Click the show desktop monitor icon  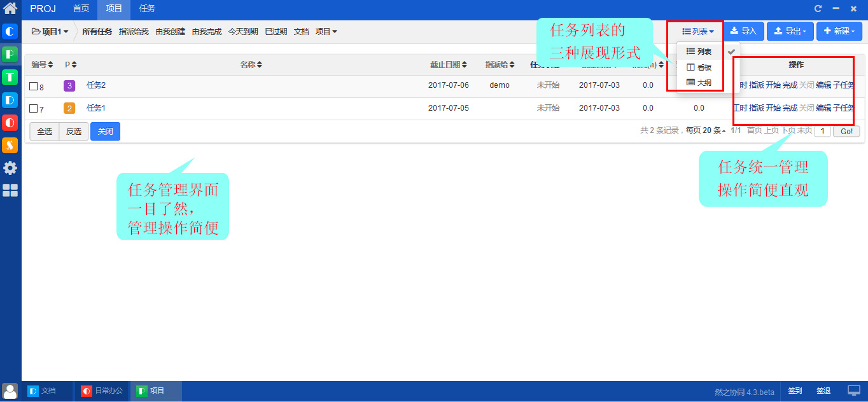(854, 391)
